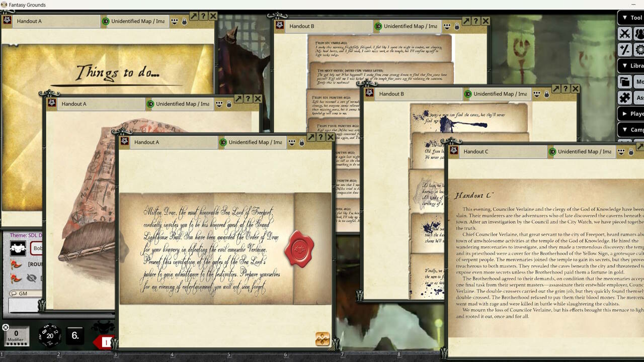The image size is (644, 362).
Task: Toggle lock on "Things to do" Handout A
Action: [184, 22]
